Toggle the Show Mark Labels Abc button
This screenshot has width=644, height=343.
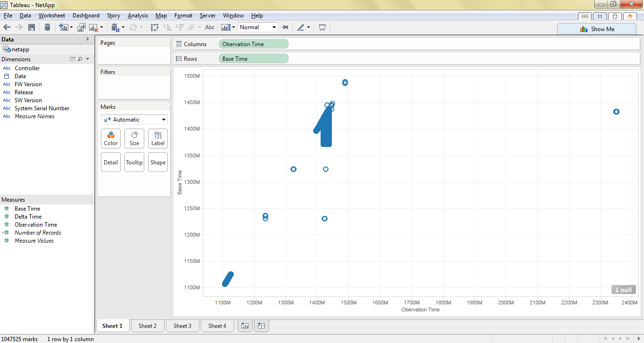(x=210, y=27)
